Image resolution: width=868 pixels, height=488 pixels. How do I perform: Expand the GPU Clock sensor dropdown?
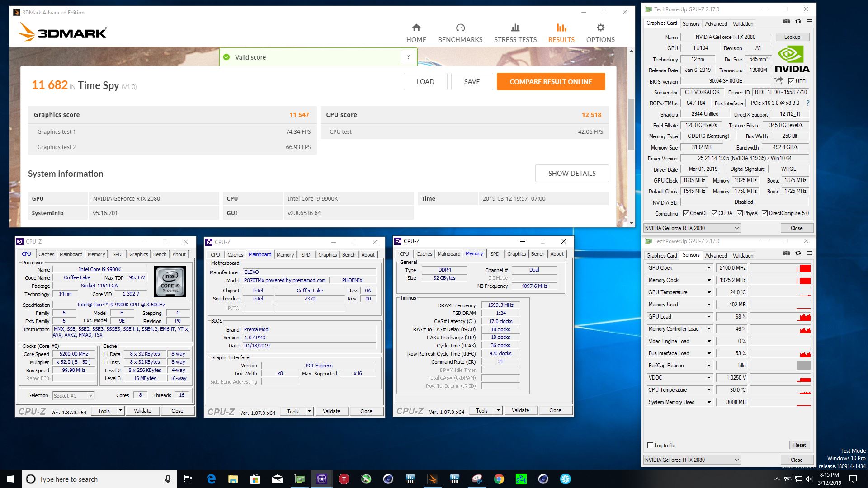pos(709,268)
